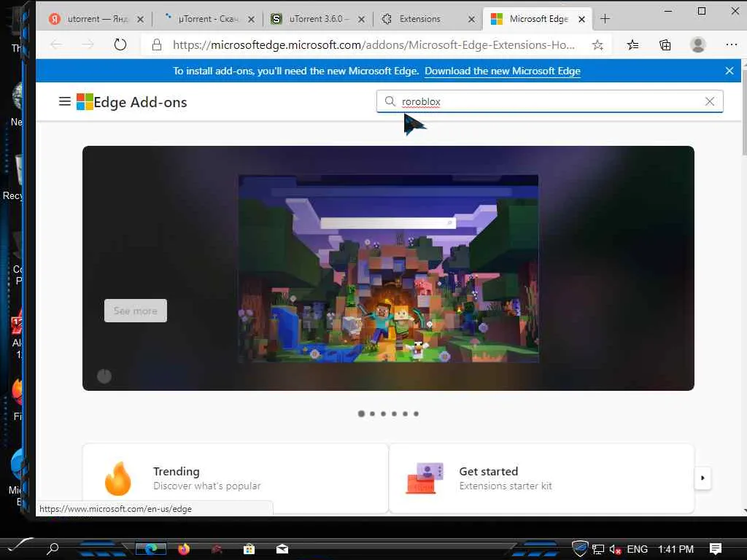Image resolution: width=747 pixels, height=560 pixels.
Task: Close the uTorrent 3.6.0 tab
Action: point(361,19)
